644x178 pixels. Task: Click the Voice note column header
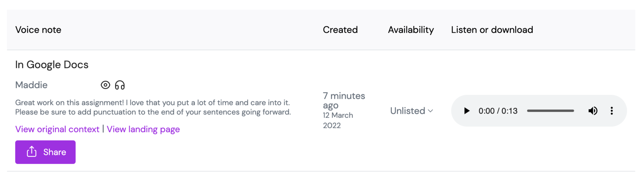pos(38,30)
